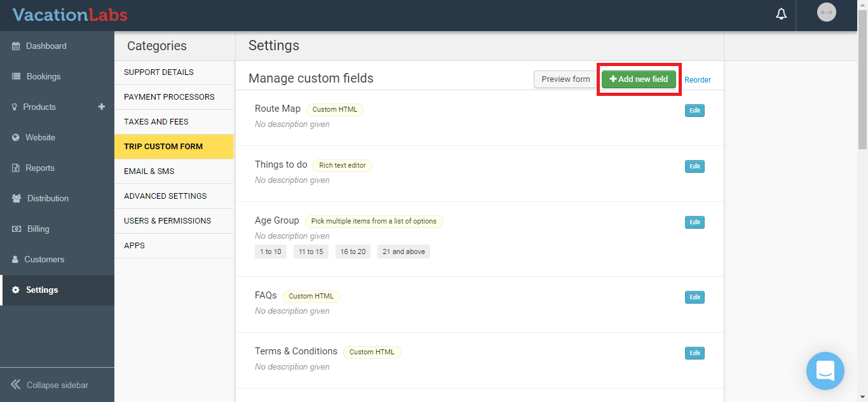This screenshot has width=868, height=402.
Task: Click the Add new field button
Action: [x=639, y=79]
